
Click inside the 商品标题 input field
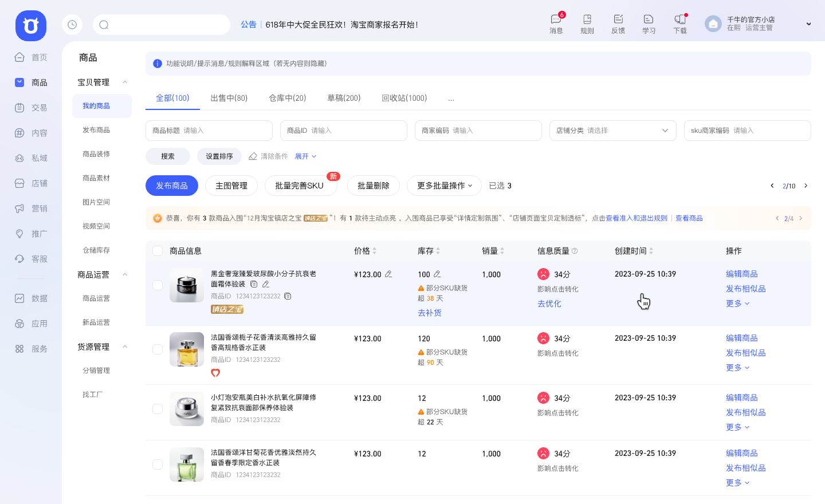coord(209,131)
